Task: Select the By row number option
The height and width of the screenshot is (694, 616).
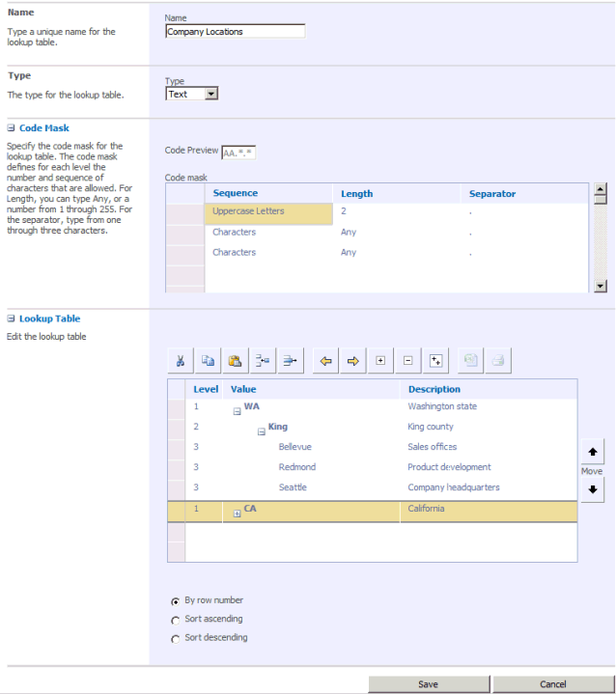Action: (x=176, y=601)
